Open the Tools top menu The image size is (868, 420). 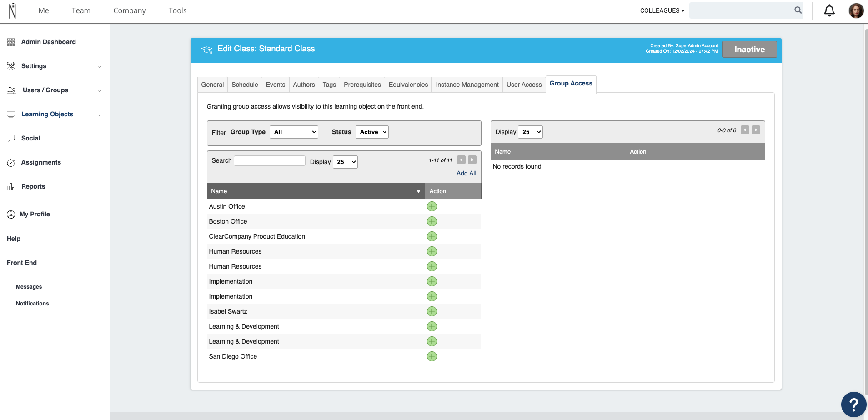(x=177, y=10)
